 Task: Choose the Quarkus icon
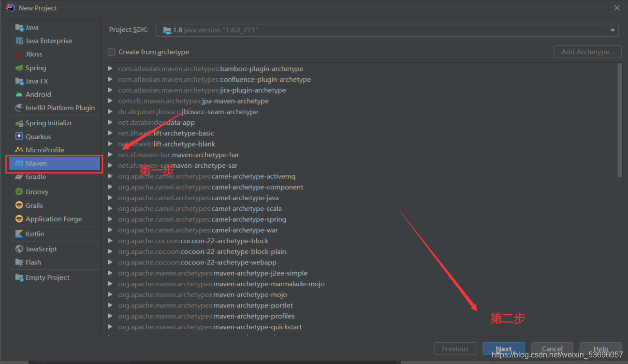point(19,137)
